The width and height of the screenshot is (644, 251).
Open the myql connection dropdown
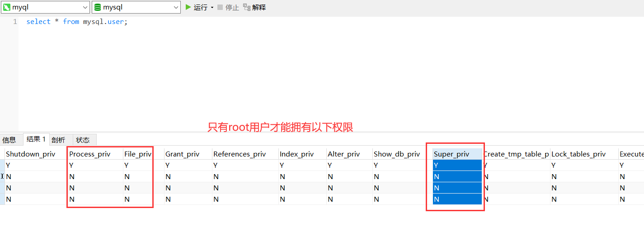point(85,7)
